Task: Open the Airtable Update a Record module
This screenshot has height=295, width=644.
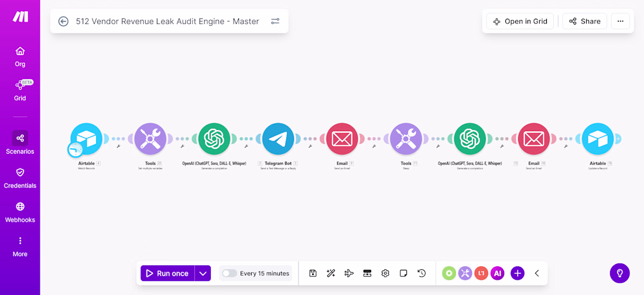Action: tap(598, 139)
